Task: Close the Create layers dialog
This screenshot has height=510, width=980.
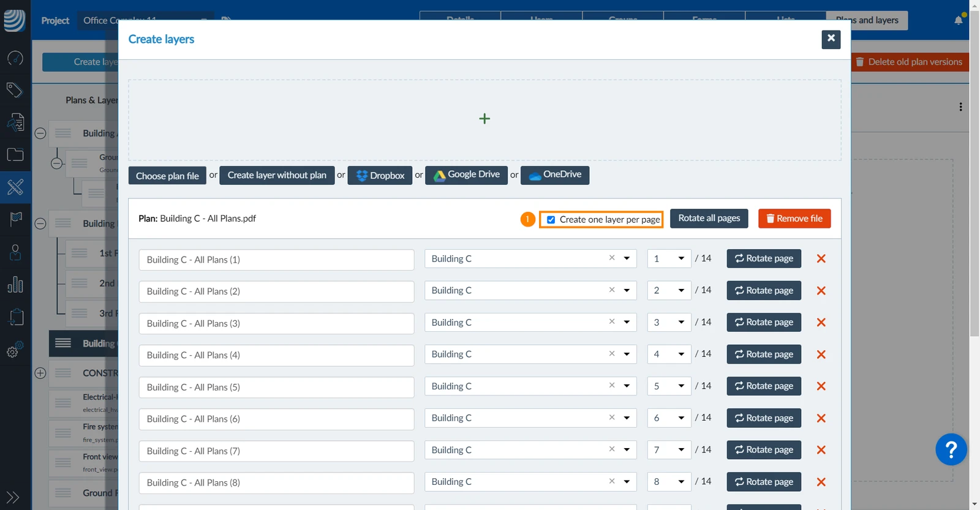Action: [831, 39]
